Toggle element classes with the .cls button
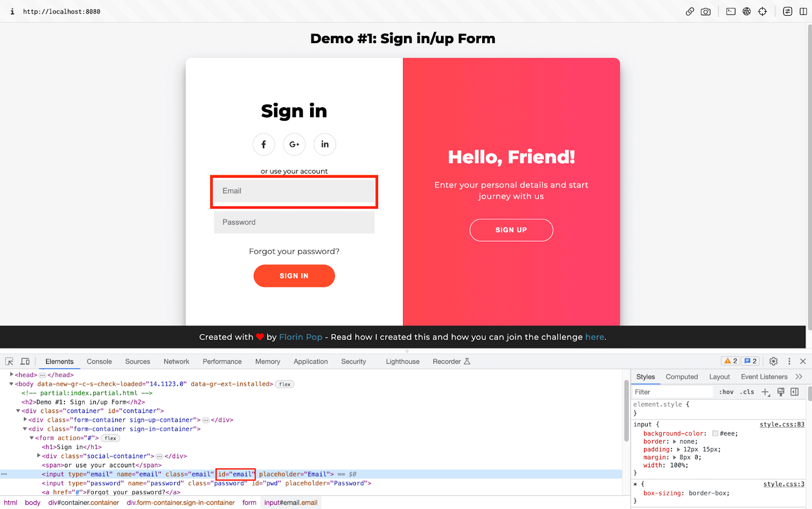This screenshot has height=509, width=812. tap(747, 392)
